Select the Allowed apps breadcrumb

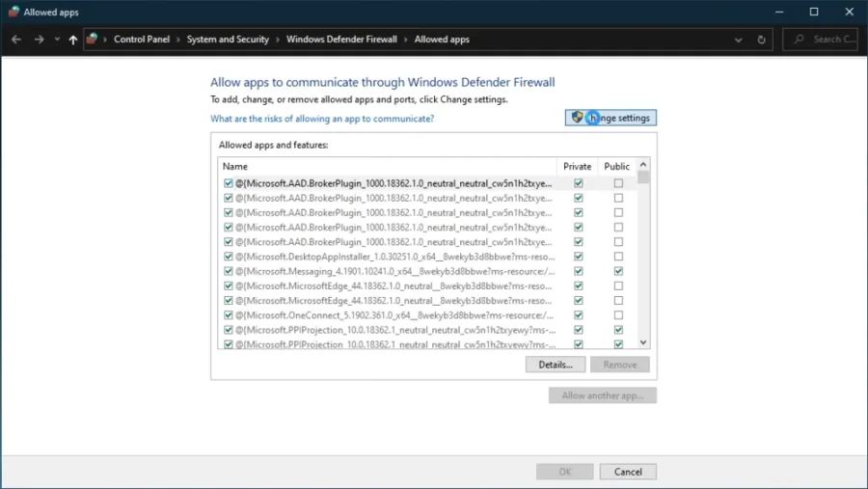[x=442, y=40]
